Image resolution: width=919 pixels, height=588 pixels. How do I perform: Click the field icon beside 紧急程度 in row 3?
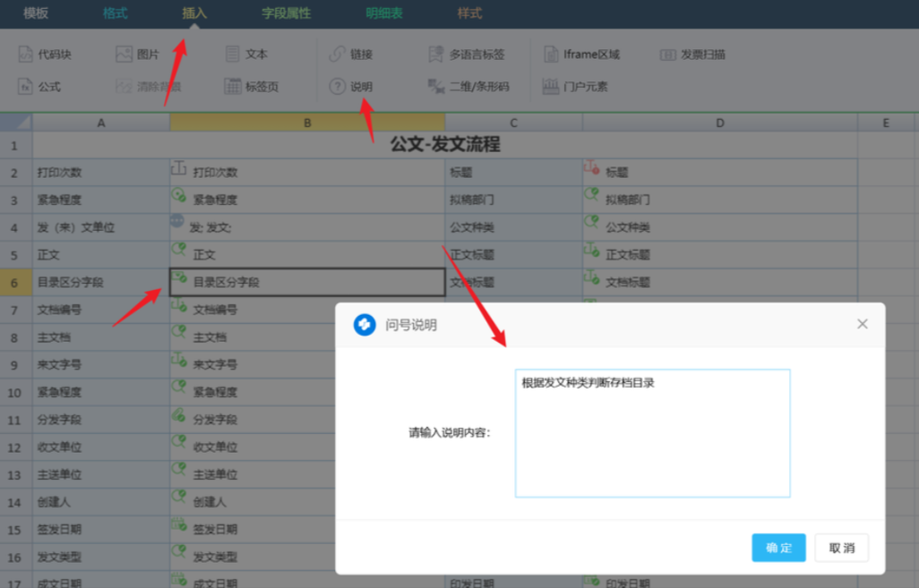tap(179, 196)
